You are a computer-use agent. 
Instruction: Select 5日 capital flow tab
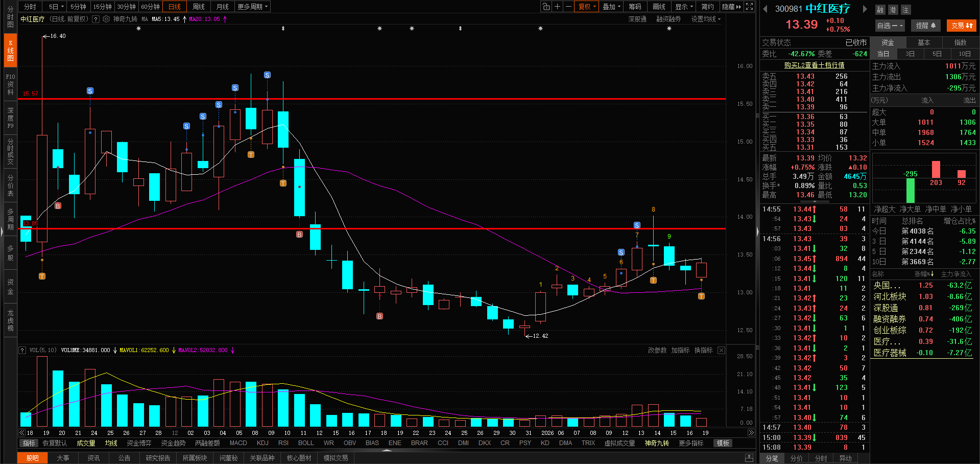click(937, 54)
